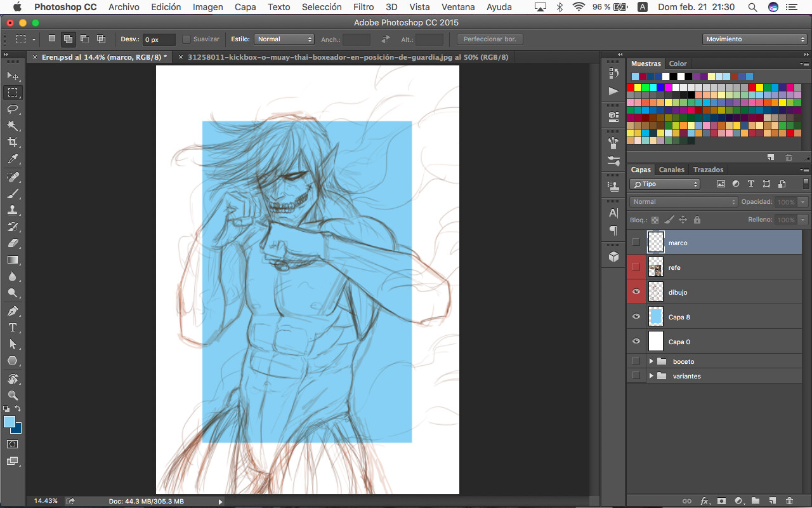Screen dimensions: 812x508
Task: Select the Clone Stamp tool
Action: tap(13, 210)
